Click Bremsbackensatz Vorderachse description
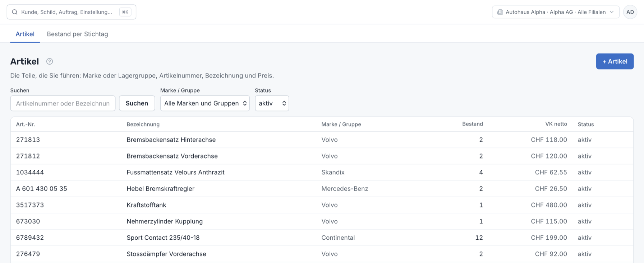Viewport: 644px width, 263px height. tap(172, 156)
